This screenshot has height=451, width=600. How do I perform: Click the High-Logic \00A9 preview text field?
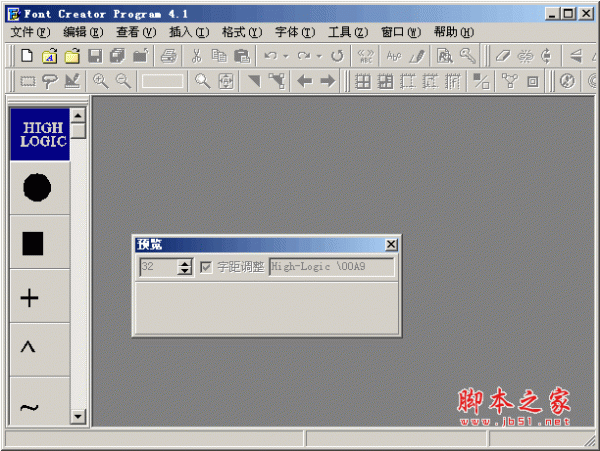click(331, 267)
